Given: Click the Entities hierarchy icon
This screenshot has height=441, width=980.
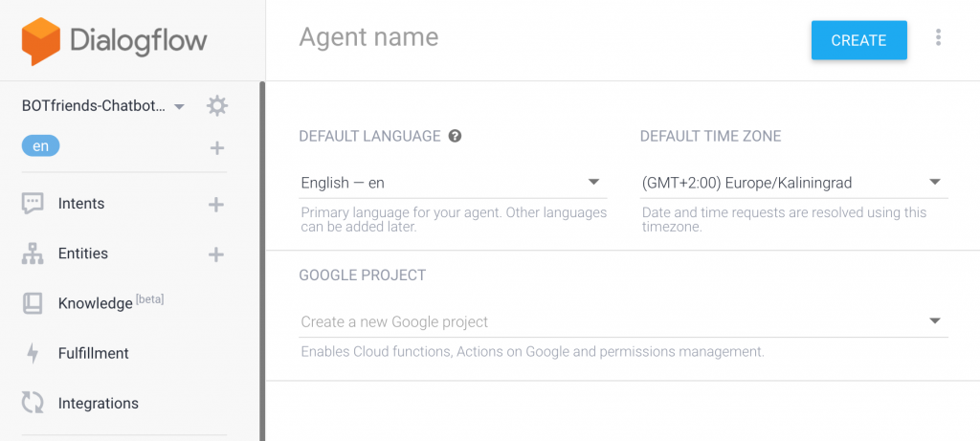Looking at the screenshot, I should pos(33,254).
